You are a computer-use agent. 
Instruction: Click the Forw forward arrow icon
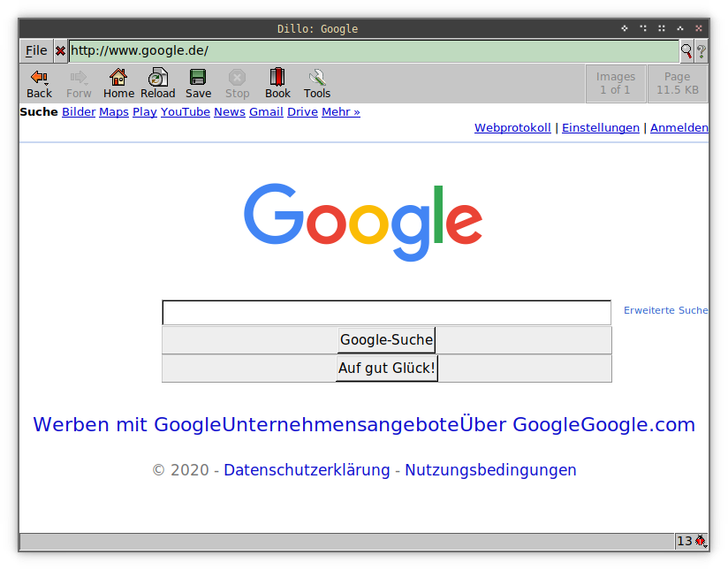[x=78, y=77]
